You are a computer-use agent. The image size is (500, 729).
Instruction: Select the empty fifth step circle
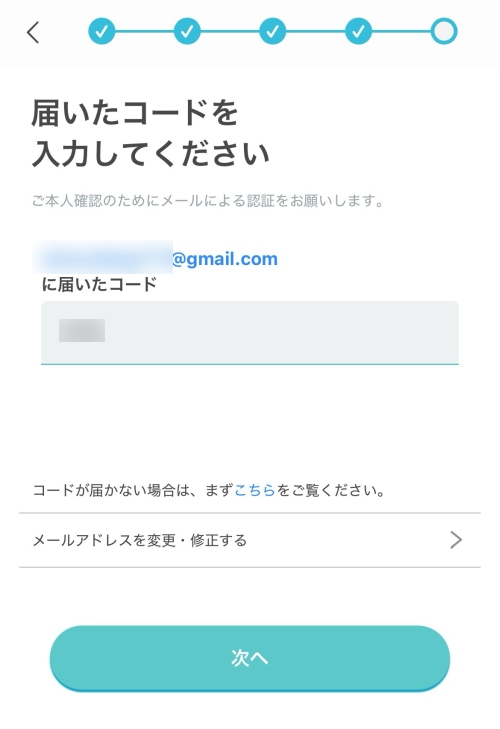(x=444, y=31)
